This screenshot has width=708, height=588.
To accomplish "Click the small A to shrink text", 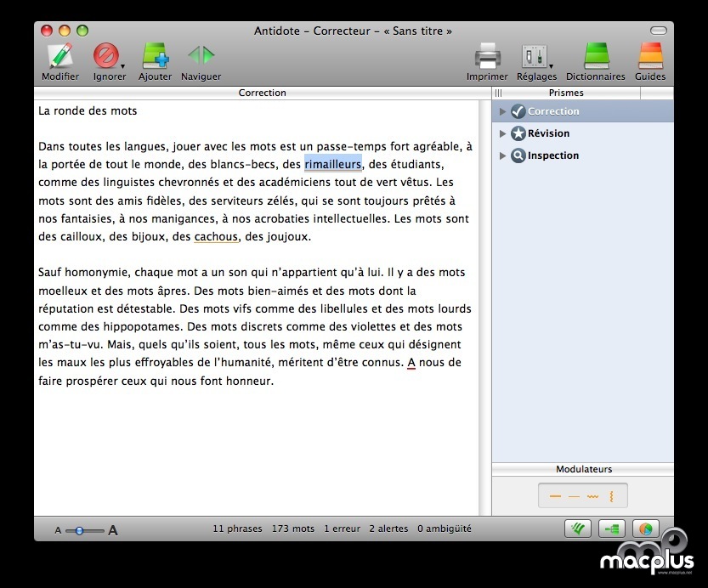I will 58,531.
